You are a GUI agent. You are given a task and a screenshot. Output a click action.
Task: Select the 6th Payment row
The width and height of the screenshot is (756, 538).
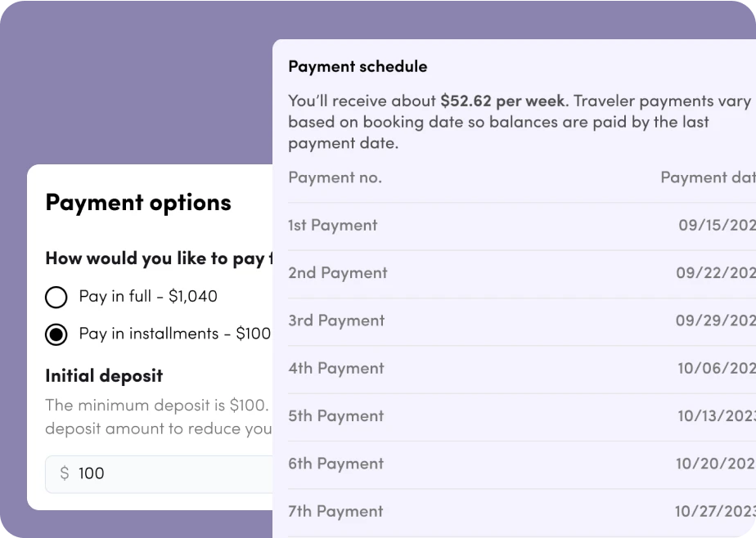coord(335,464)
